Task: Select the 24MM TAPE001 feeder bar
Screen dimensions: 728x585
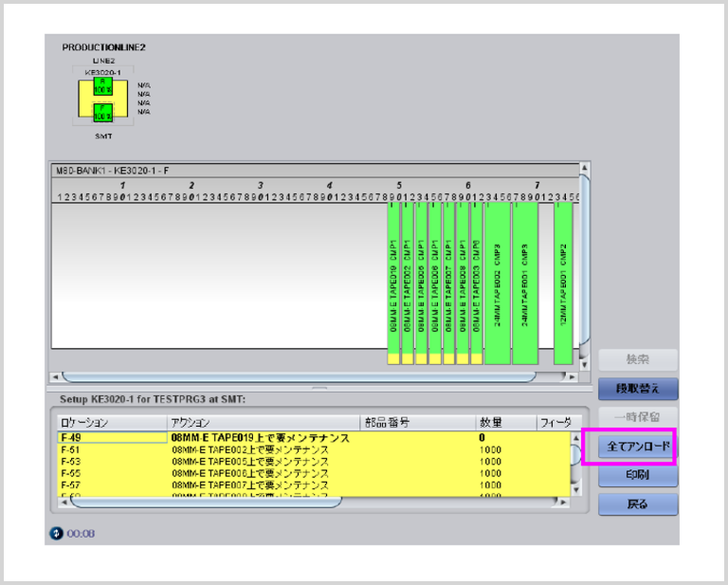Action: pos(525,284)
